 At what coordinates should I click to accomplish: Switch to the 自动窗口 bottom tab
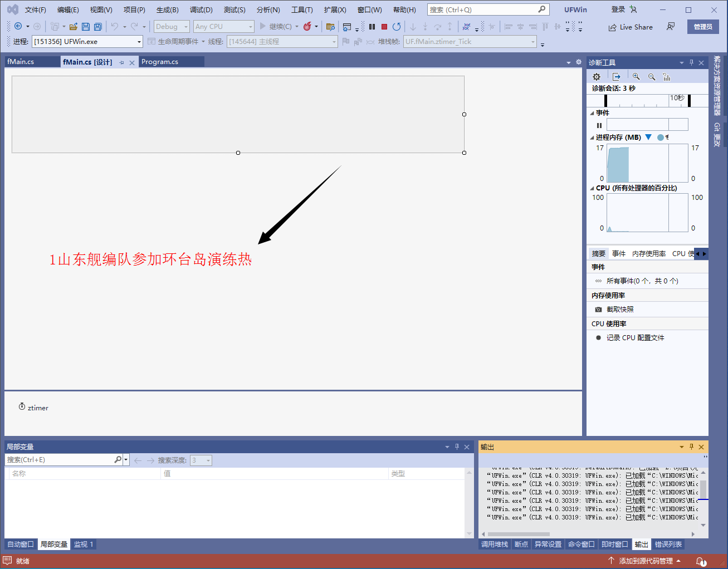tap(21, 545)
